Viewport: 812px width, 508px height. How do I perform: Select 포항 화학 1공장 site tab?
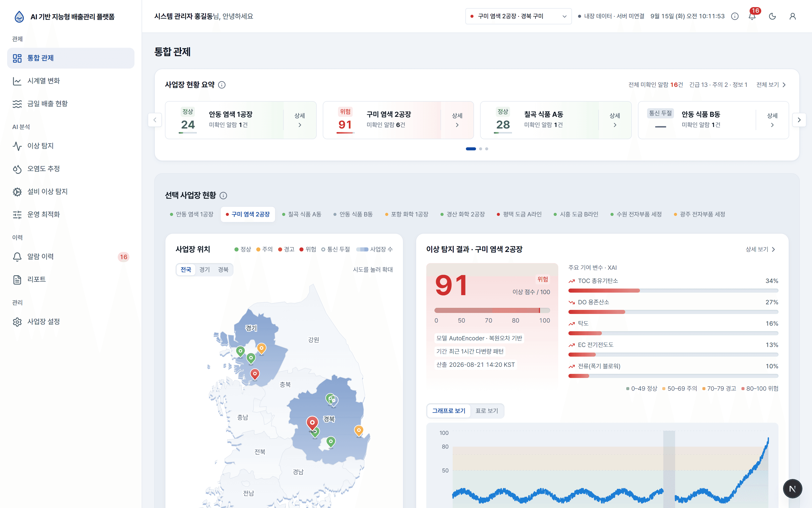(407, 214)
